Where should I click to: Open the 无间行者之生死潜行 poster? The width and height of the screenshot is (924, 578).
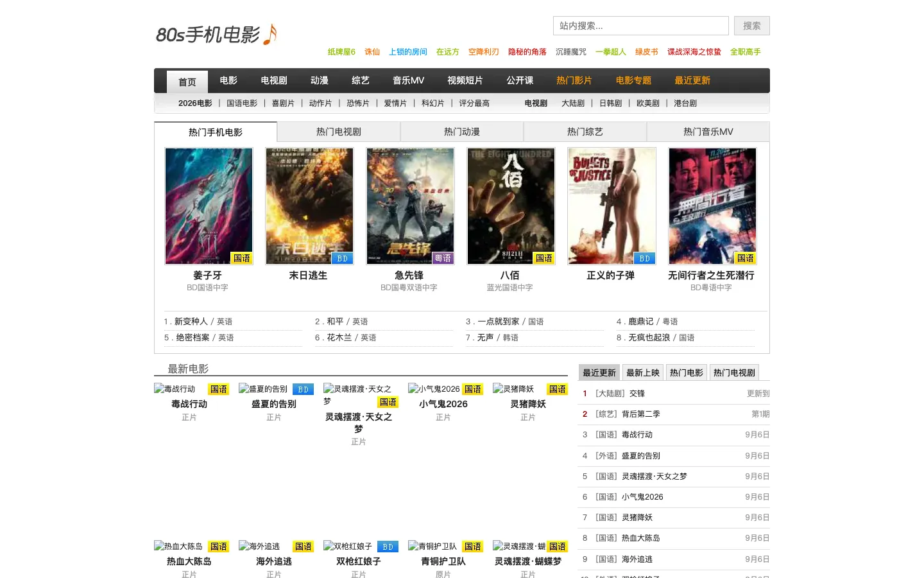click(x=713, y=206)
